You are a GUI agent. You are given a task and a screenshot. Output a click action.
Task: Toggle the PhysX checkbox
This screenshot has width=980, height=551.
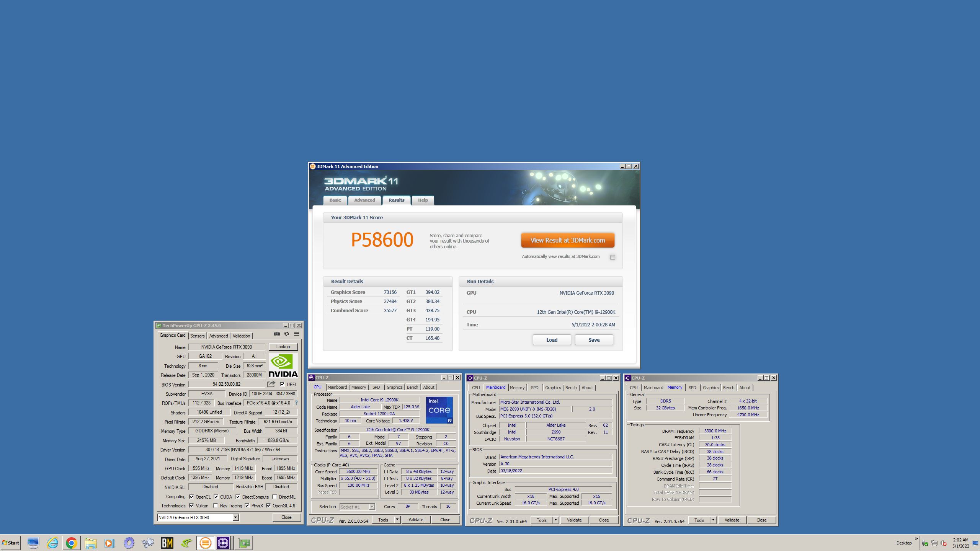(247, 505)
